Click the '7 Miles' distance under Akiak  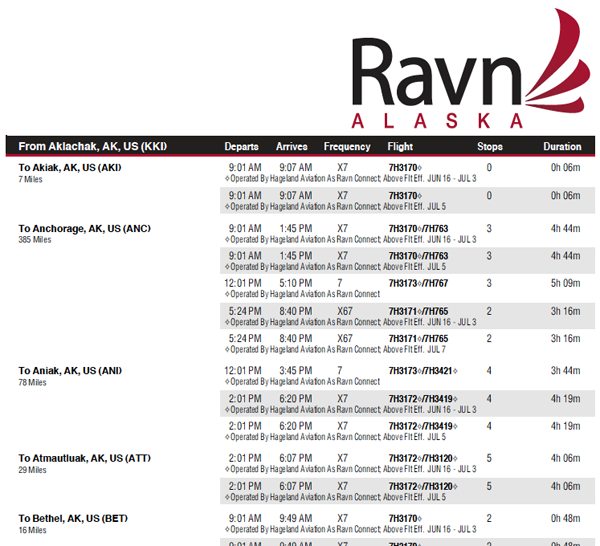click(x=30, y=179)
